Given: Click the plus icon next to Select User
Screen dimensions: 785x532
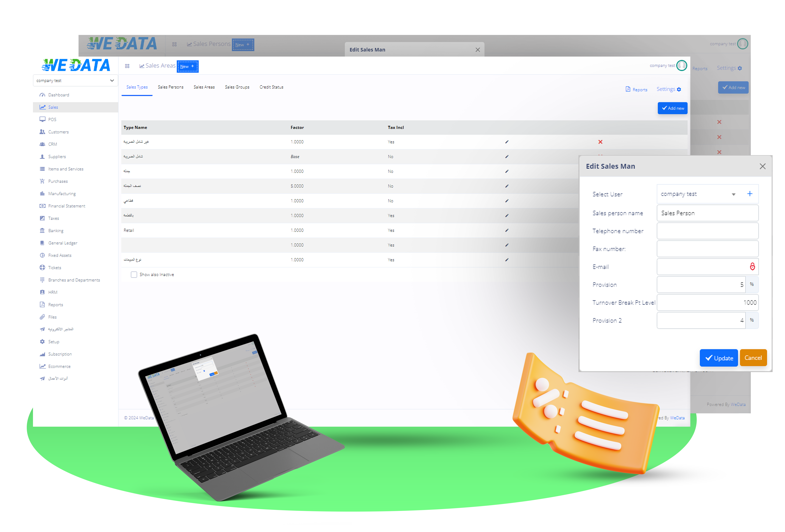Looking at the screenshot, I should pyautogui.click(x=750, y=193).
